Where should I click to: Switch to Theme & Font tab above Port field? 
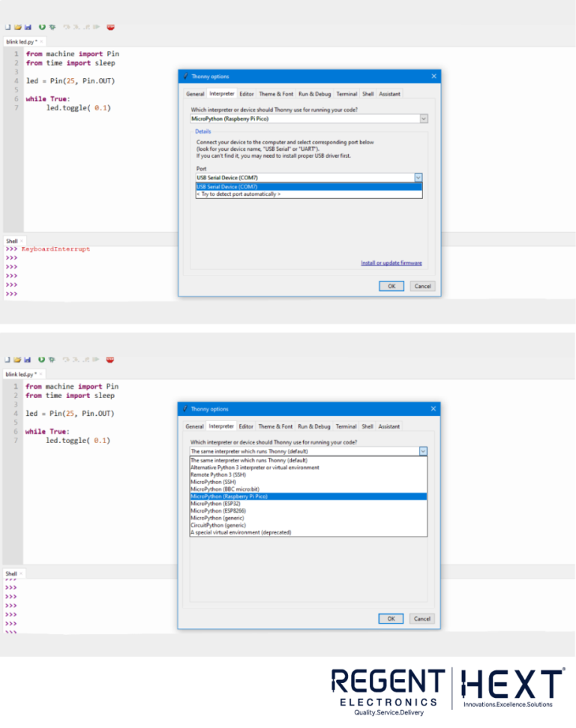tap(276, 94)
